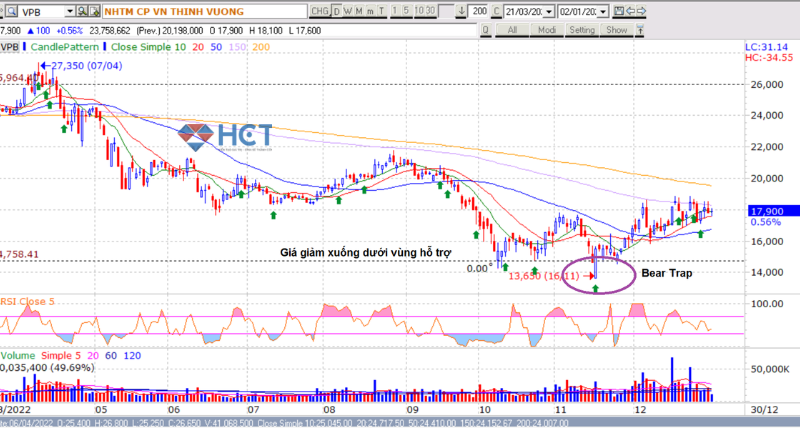This screenshot has width=800, height=428.
Task: Click the lavender 150 moving average label
Action: [237, 47]
